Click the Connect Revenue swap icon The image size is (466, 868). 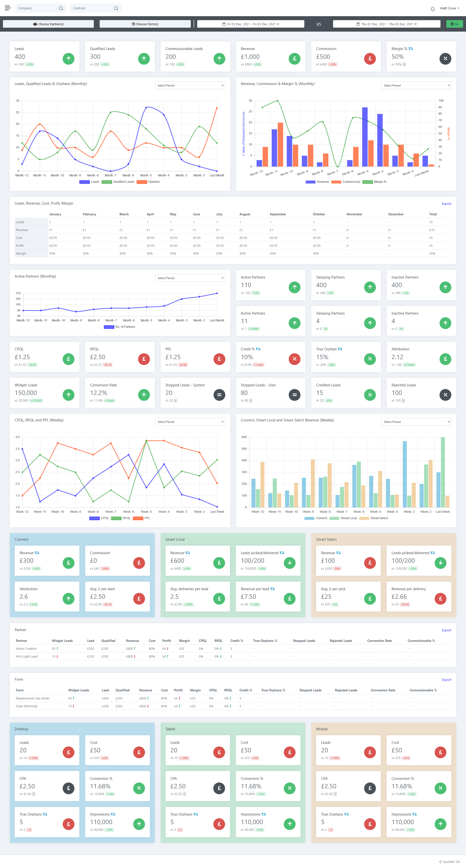(x=37, y=553)
